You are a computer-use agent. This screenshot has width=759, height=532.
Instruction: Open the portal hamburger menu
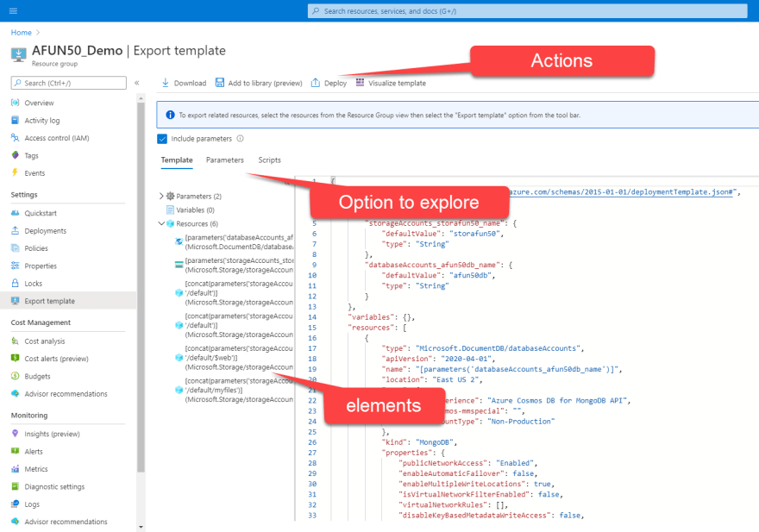coord(13,10)
